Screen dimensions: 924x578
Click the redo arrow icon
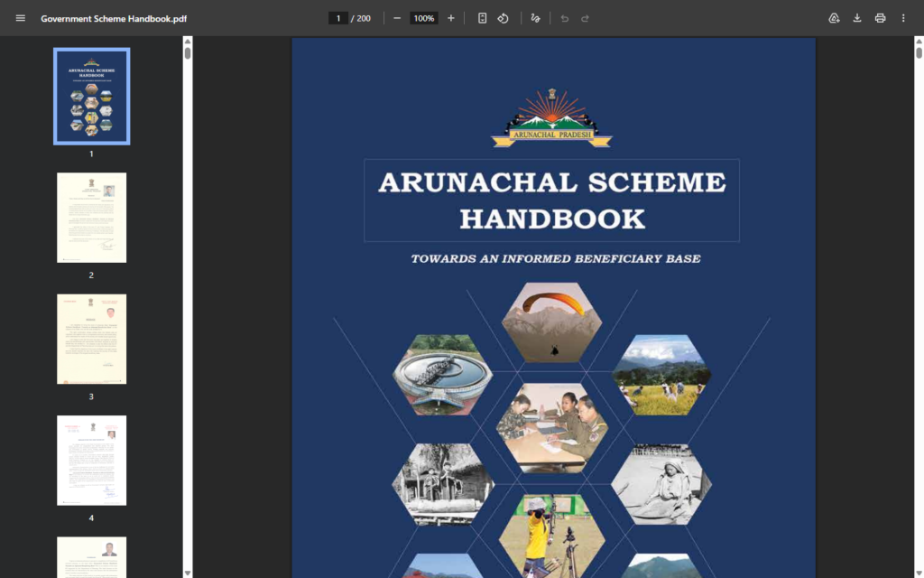click(x=586, y=18)
